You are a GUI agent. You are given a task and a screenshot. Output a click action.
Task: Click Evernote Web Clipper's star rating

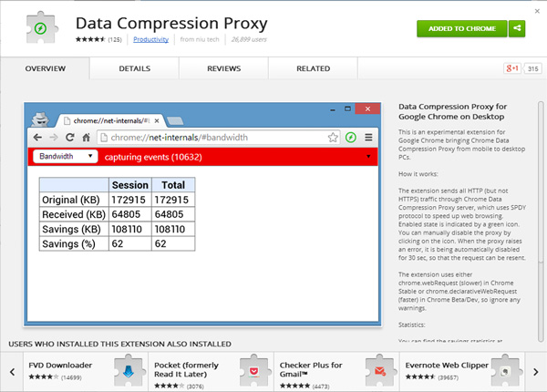(420, 377)
